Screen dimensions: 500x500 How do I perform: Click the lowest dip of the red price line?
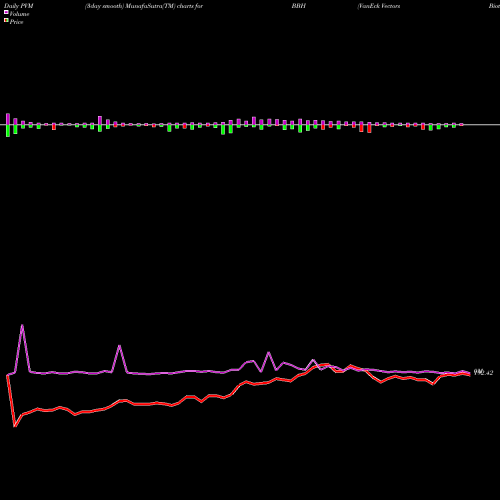(x=15, y=426)
